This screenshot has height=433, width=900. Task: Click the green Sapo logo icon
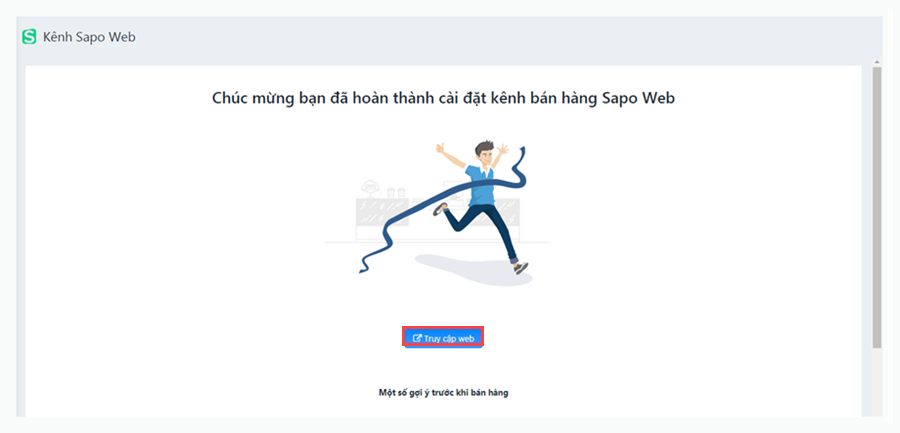29,37
